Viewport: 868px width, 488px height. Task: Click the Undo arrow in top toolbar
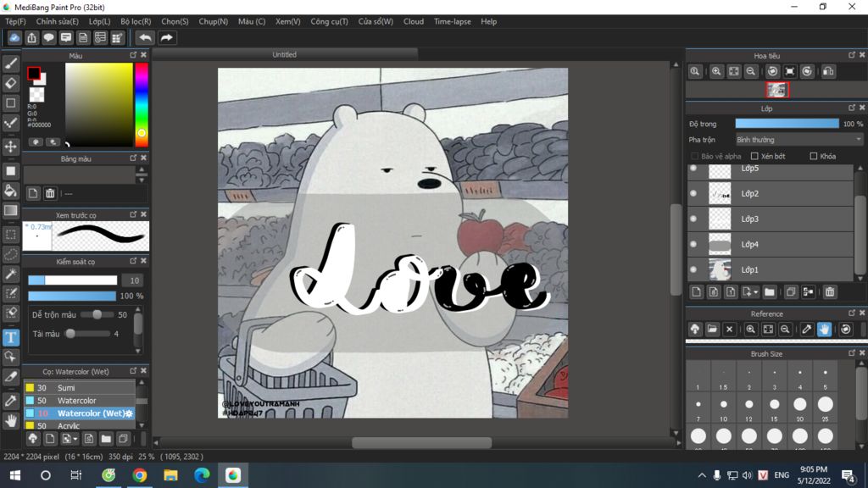click(145, 37)
